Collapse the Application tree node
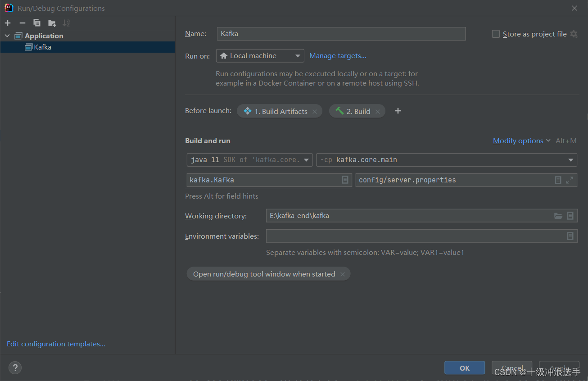588x381 pixels. (x=7, y=36)
